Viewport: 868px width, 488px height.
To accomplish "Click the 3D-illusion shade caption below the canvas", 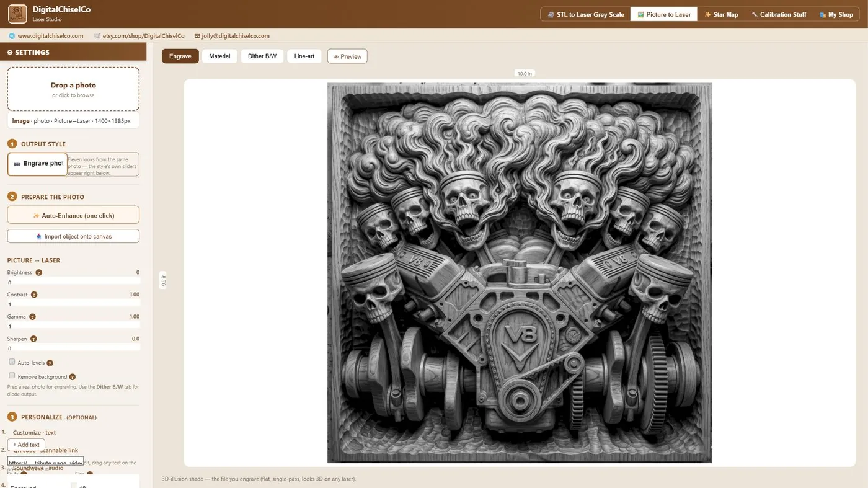I will click(x=259, y=479).
